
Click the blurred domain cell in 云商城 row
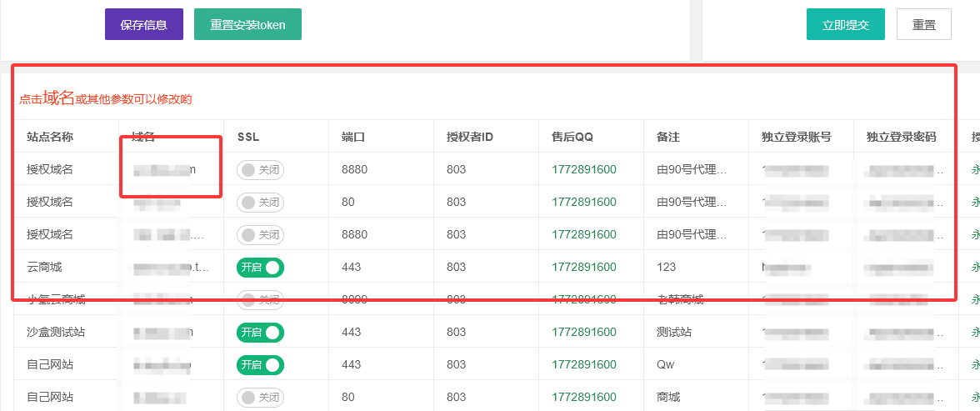[x=171, y=267]
